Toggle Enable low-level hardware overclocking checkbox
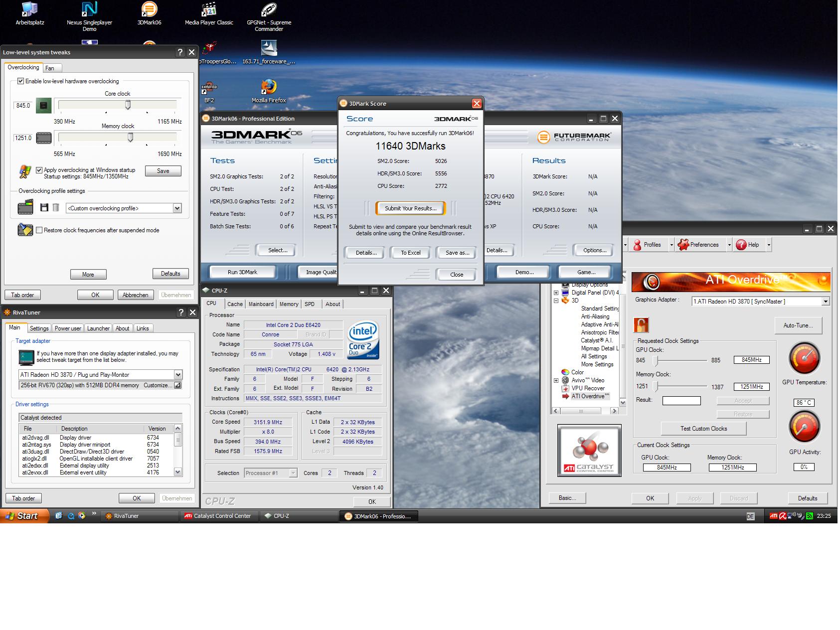The height and width of the screenshot is (630, 840). (x=21, y=81)
